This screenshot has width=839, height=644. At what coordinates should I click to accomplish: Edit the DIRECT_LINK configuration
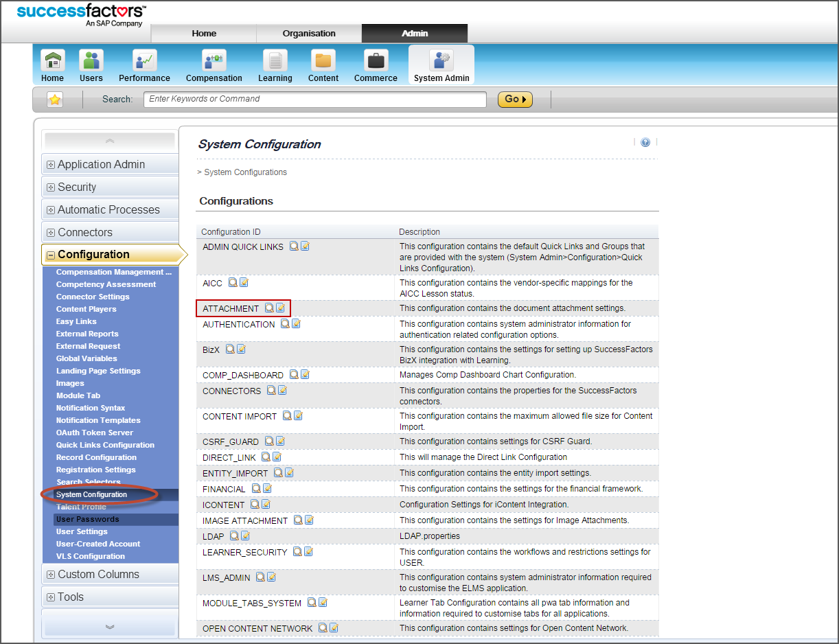click(x=277, y=457)
